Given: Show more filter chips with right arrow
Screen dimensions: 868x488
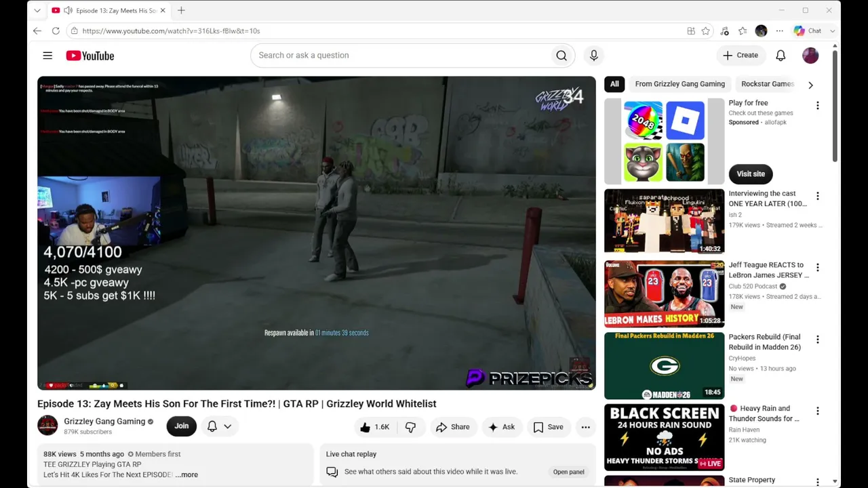Looking at the screenshot, I should coord(810,85).
